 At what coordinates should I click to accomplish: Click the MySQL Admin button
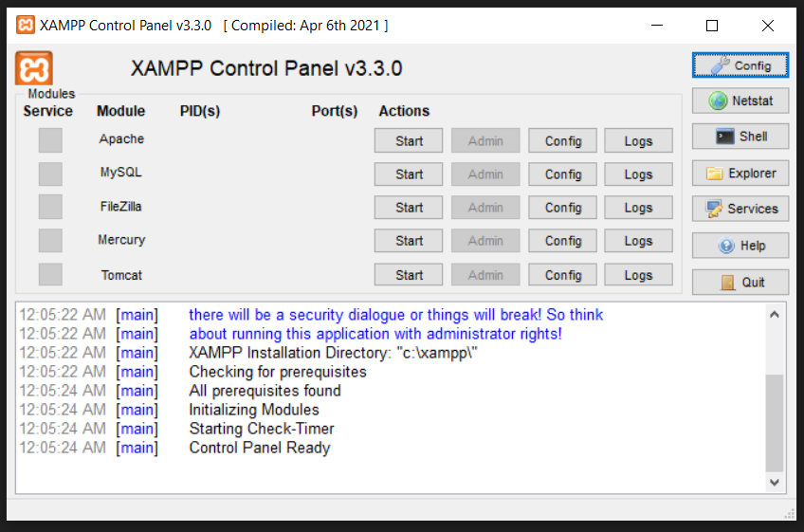click(x=485, y=174)
